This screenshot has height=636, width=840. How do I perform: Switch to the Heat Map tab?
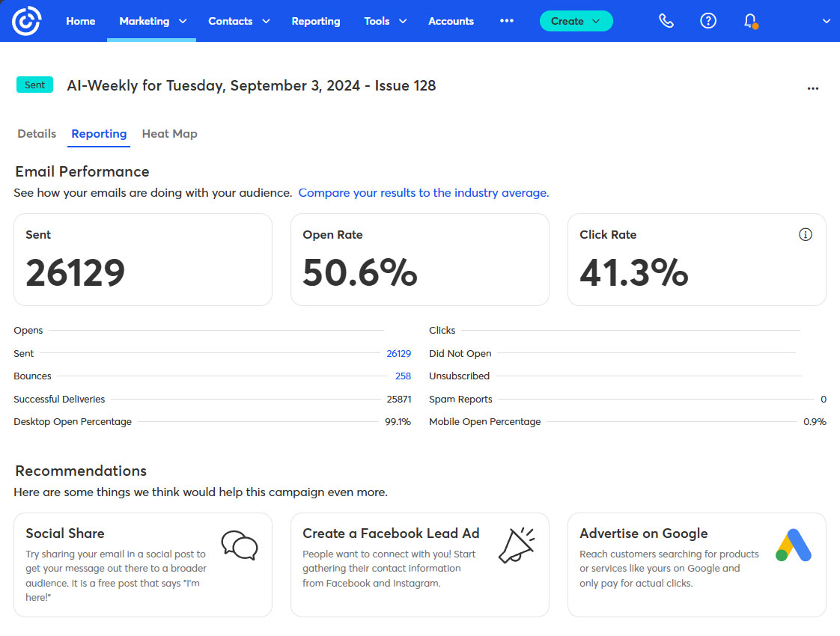169,134
